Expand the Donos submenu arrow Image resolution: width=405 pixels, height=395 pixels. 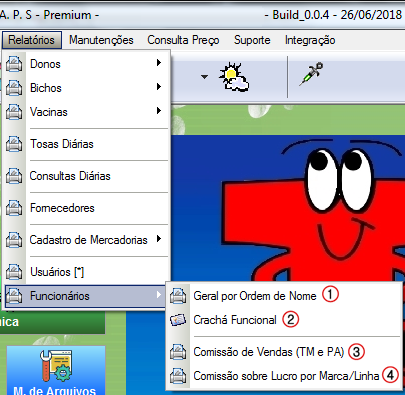click(x=159, y=63)
